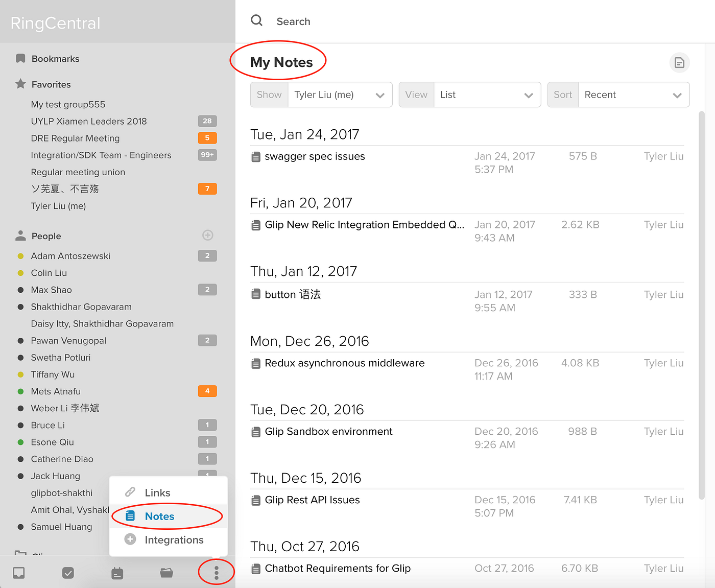The width and height of the screenshot is (715, 588).
Task: Open the Bookmarks section
Action: [55, 59]
